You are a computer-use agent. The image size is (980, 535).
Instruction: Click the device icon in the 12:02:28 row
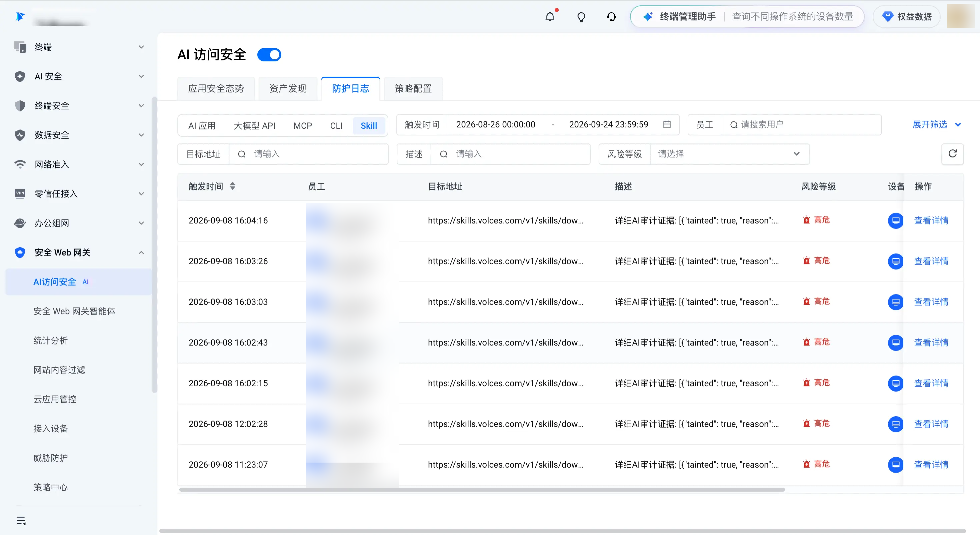point(896,424)
